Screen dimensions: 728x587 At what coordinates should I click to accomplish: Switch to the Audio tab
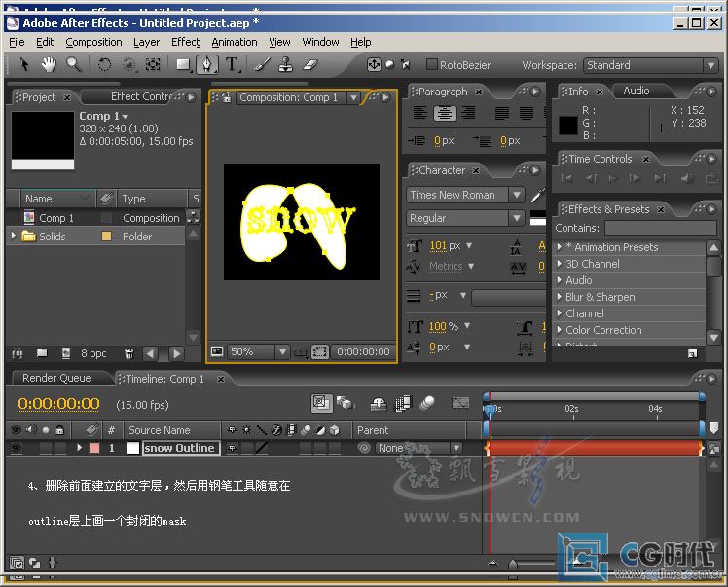coord(637,92)
